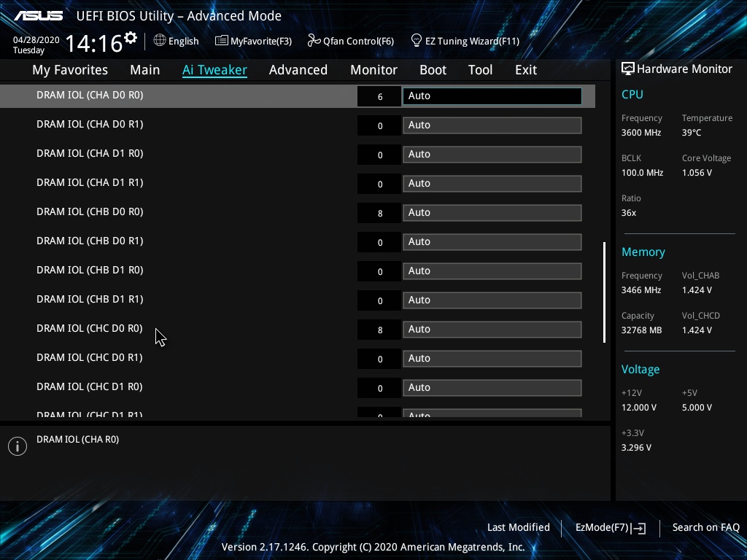Click the 3.296 V voltage reading
The width and height of the screenshot is (747, 560).
click(636, 448)
